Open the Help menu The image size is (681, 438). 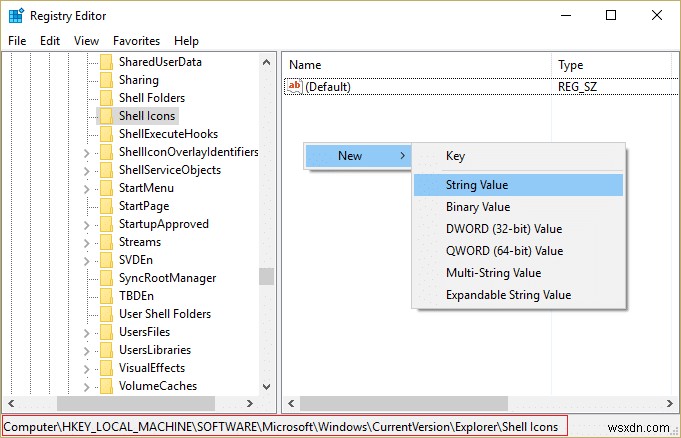tap(186, 41)
